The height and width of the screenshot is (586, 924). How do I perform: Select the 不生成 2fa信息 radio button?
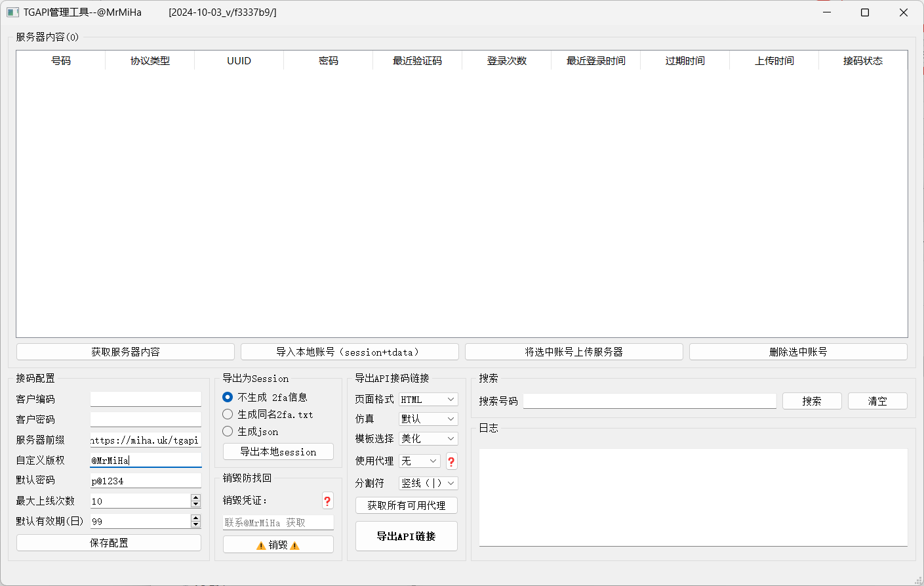[x=227, y=397]
